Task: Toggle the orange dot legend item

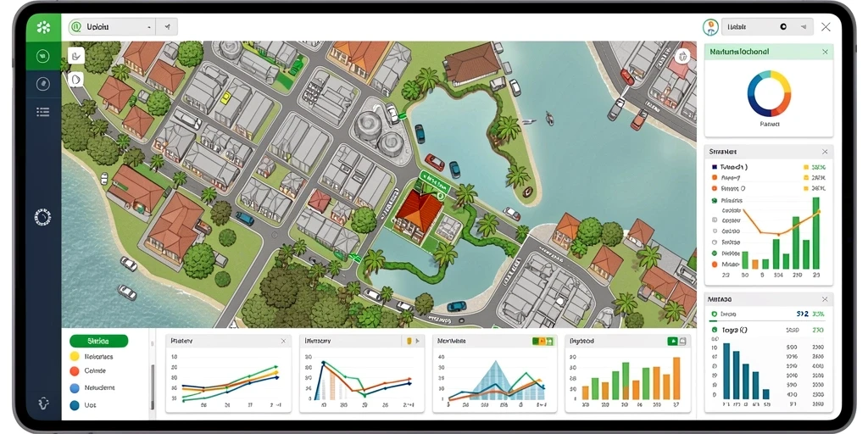Action: 75,371
